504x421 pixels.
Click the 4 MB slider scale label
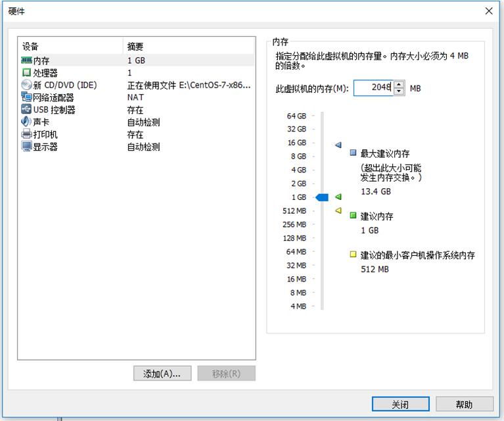click(298, 306)
